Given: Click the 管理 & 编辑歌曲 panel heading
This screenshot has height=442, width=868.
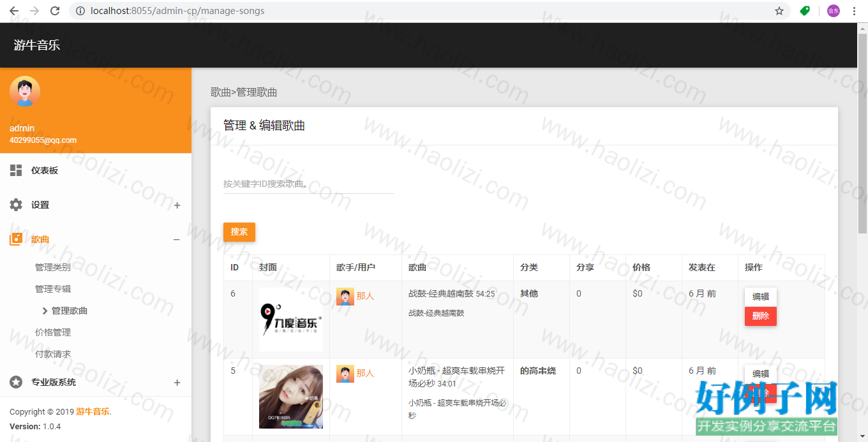Looking at the screenshot, I should point(264,126).
